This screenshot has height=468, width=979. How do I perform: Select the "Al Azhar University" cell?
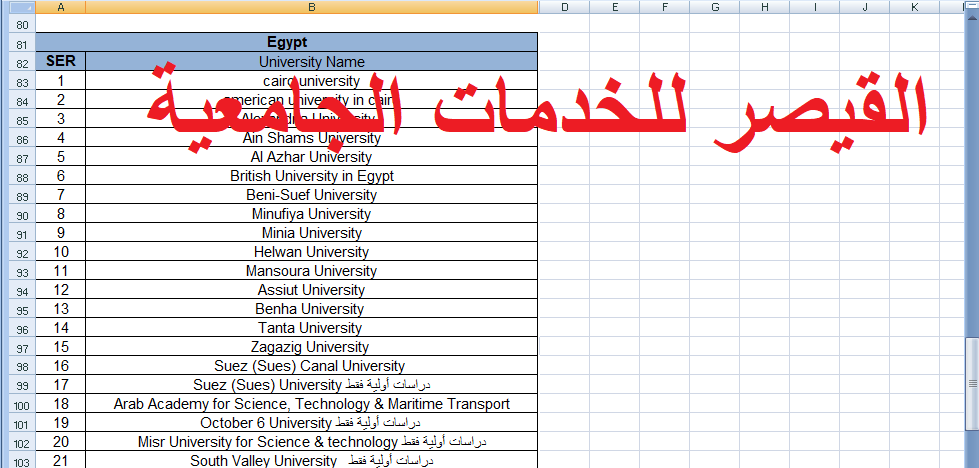point(312,157)
